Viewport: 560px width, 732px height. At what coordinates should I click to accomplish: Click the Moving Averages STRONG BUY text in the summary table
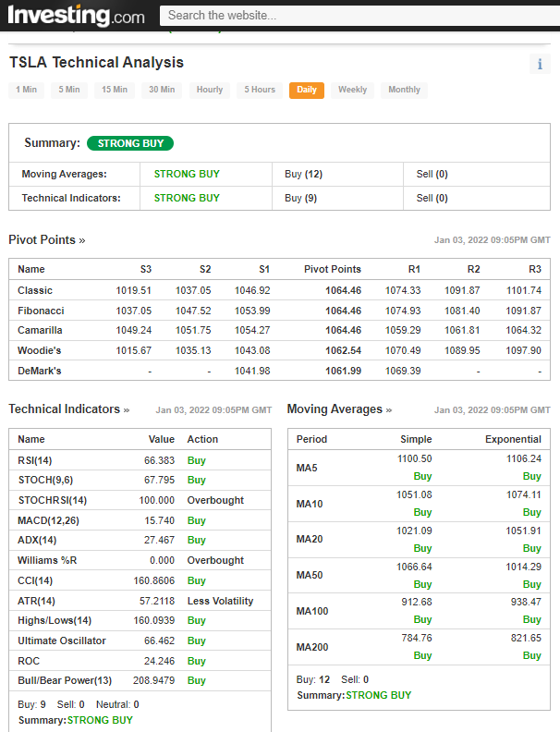(187, 174)
